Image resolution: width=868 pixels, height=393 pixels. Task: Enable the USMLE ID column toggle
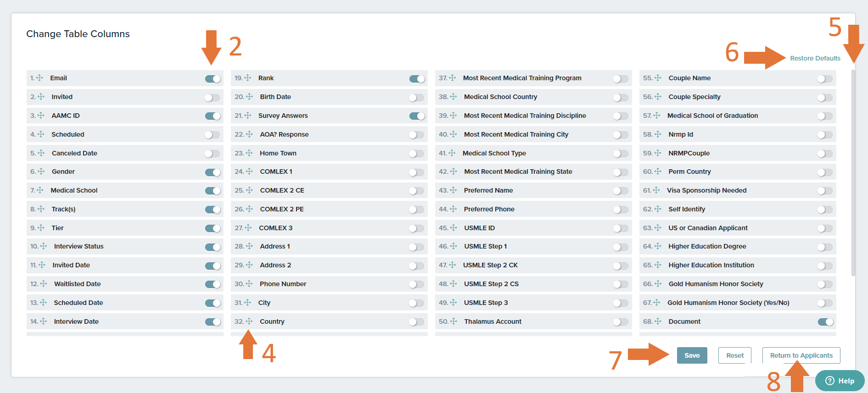coord(621,228)
